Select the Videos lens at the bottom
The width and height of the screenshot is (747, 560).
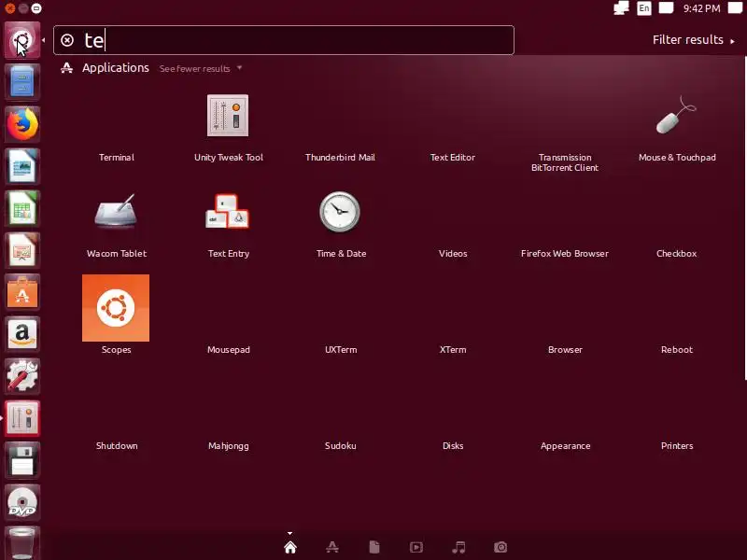click(x=416, y=547)
